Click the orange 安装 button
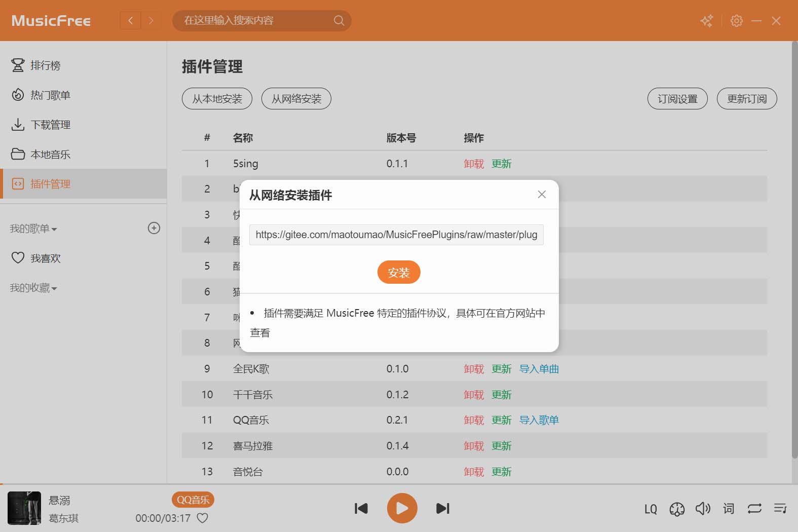The width and height of the screenshot is (798, 532). (399, 272)
